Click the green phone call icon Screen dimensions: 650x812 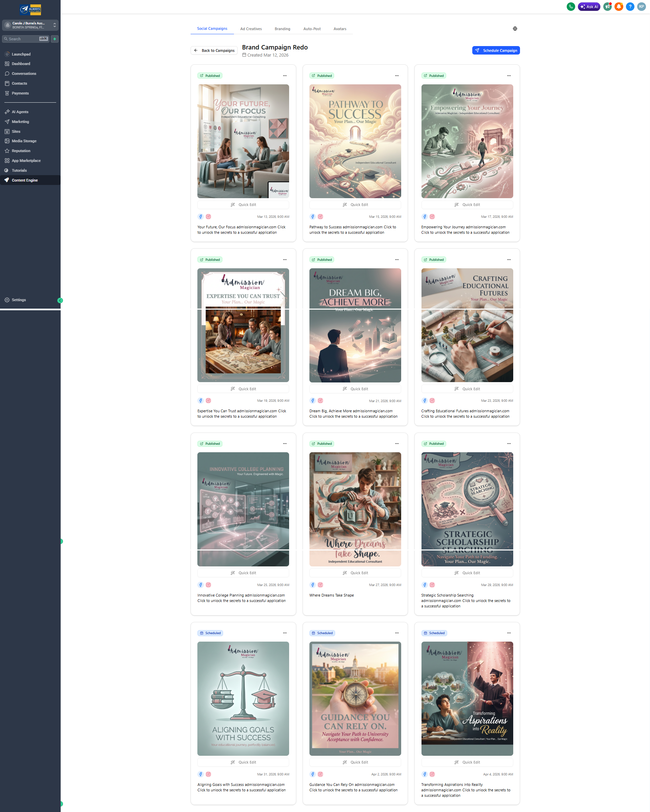point(570,6)
